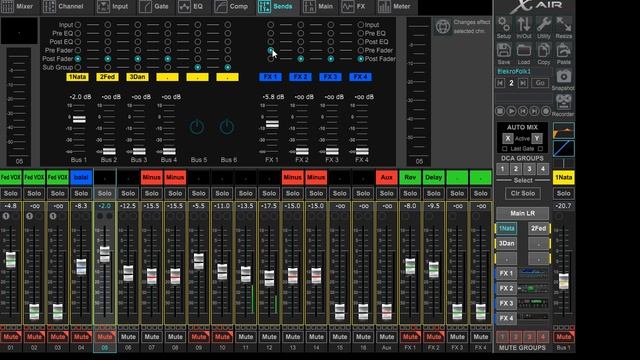Activate mute group 2
The height and width of the screenshot is (360, 640).
click(x=516, y=337)
